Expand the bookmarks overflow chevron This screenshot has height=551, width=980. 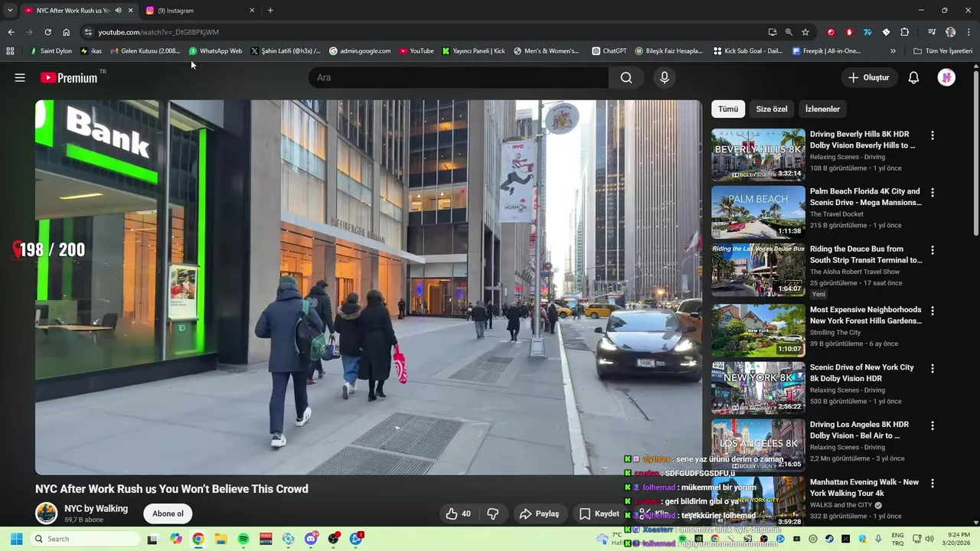pyautogui.click(x=893, y=51)
